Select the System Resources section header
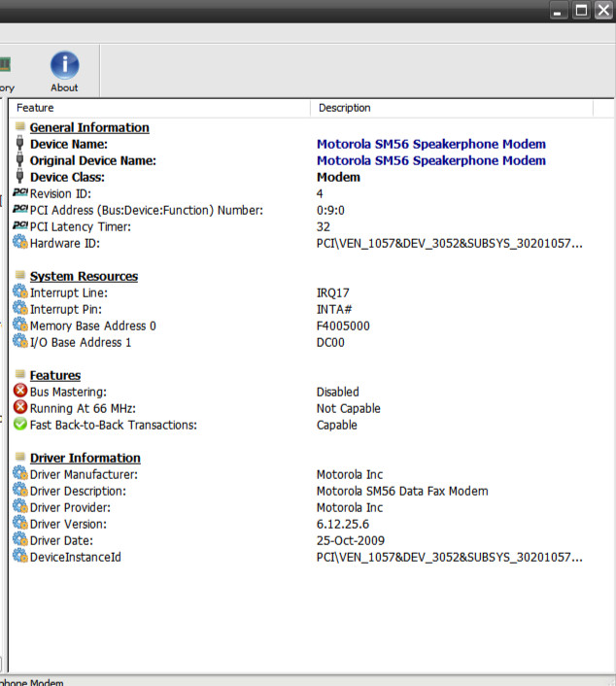 (x=84, y=276)
